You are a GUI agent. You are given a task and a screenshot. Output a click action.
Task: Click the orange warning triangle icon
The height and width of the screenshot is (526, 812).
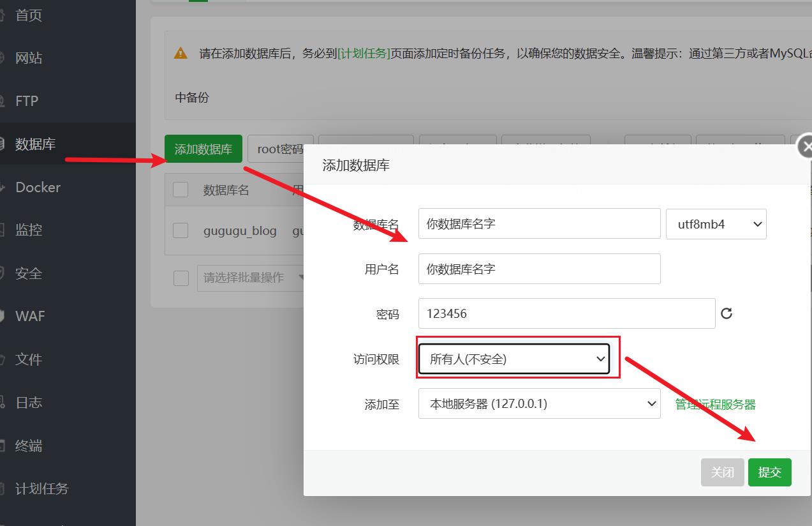[181, 54]
